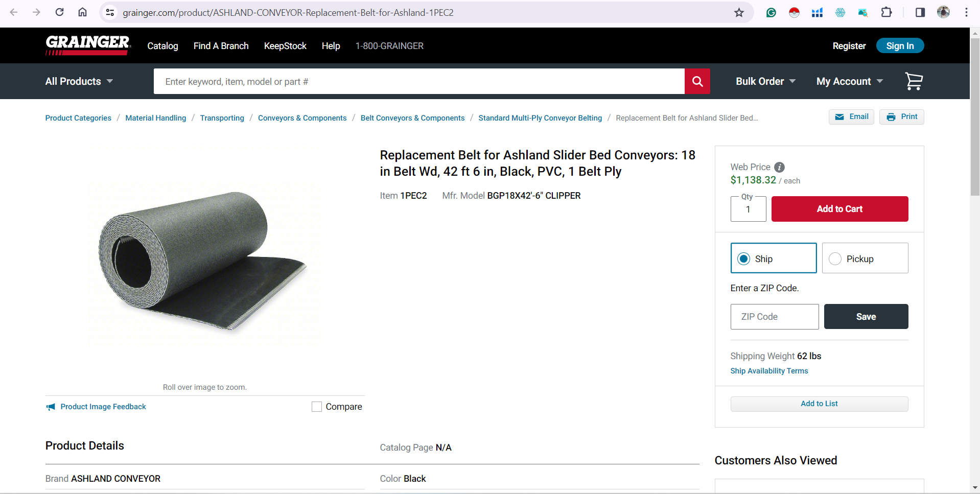This screenshot has height=494, width=980.
Task: Click Add to List
Action: click(819, 404)
